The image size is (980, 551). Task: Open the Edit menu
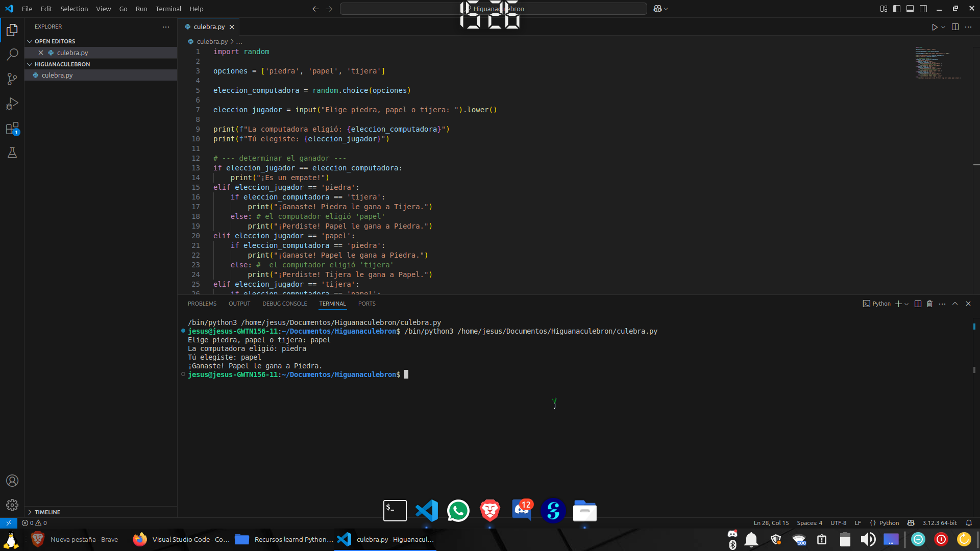coord(46,9)
